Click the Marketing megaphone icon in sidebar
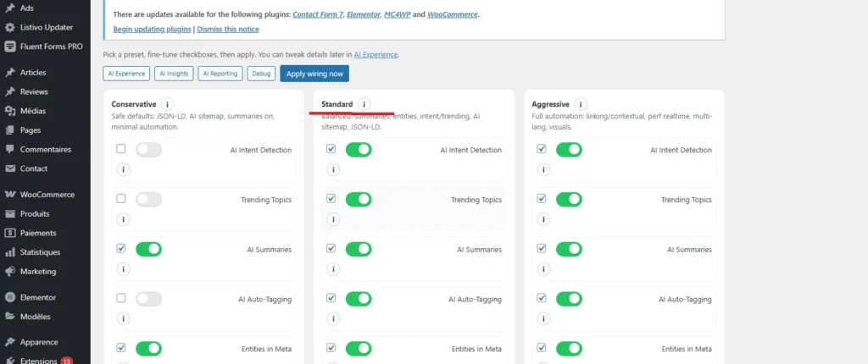The height and width of the screenshot is (364, 868). click(x=10, y=272)
